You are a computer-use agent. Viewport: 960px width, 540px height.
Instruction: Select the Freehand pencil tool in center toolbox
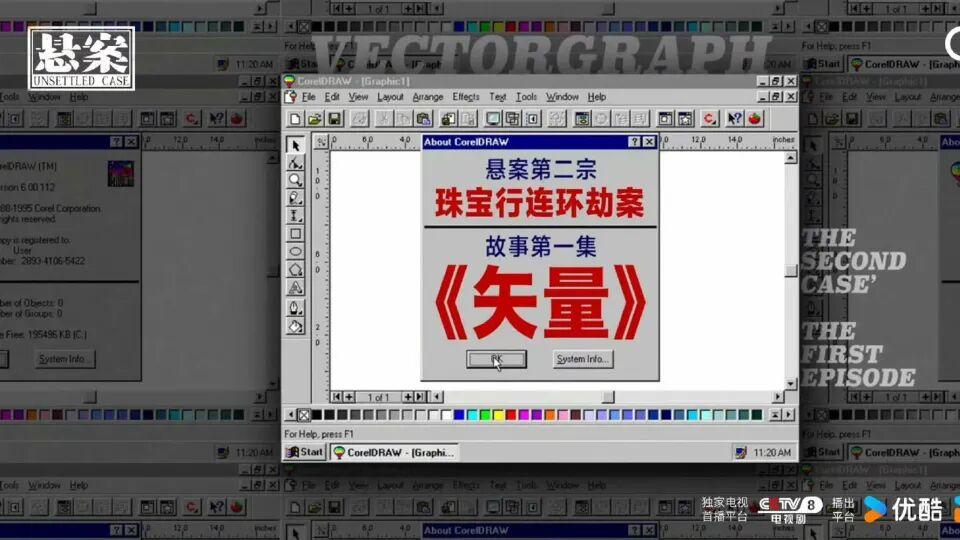(295, 198)
